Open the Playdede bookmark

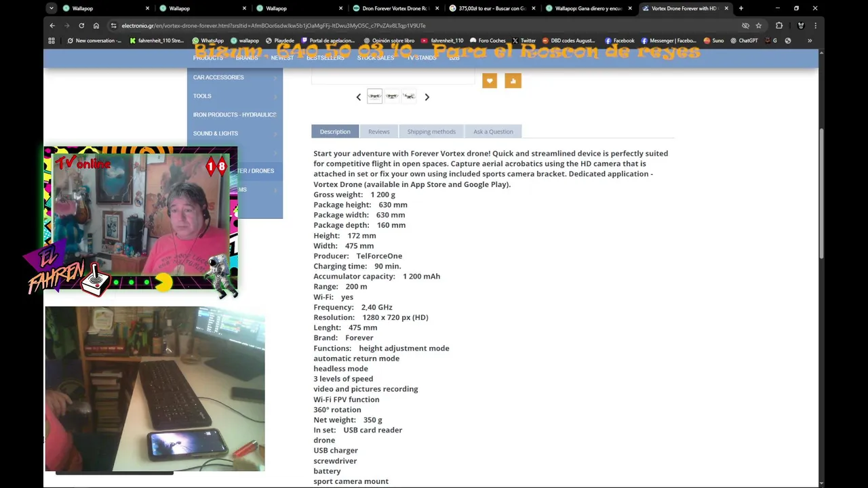280,41
